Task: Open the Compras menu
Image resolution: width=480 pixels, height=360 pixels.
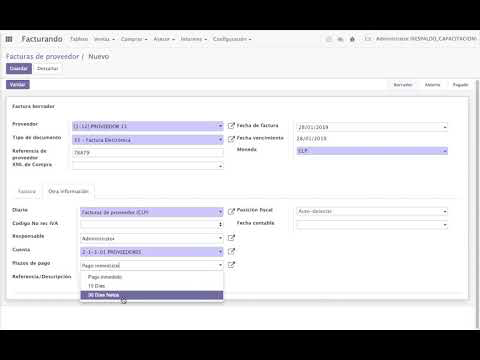Action: coord(134,39)
